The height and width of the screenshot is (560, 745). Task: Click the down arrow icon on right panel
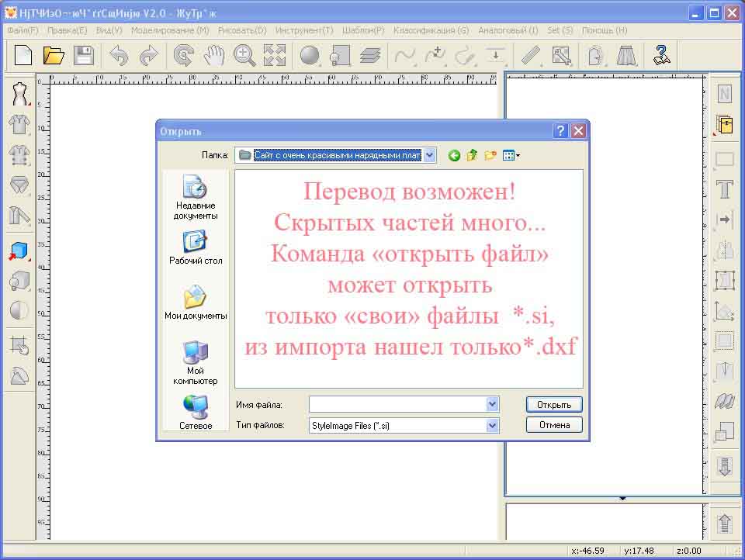click(725, 466)
